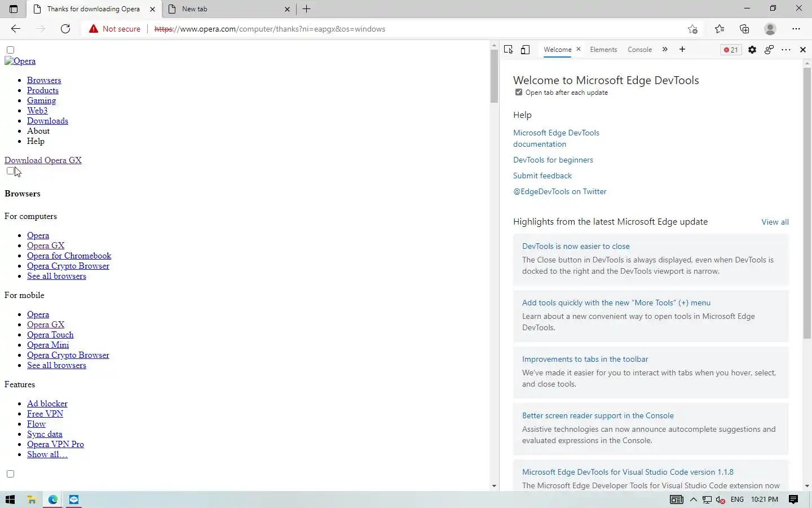Toggle Open tab after each update checkbox
Viewport: 812px width, 508px height.
click(519, 92)
